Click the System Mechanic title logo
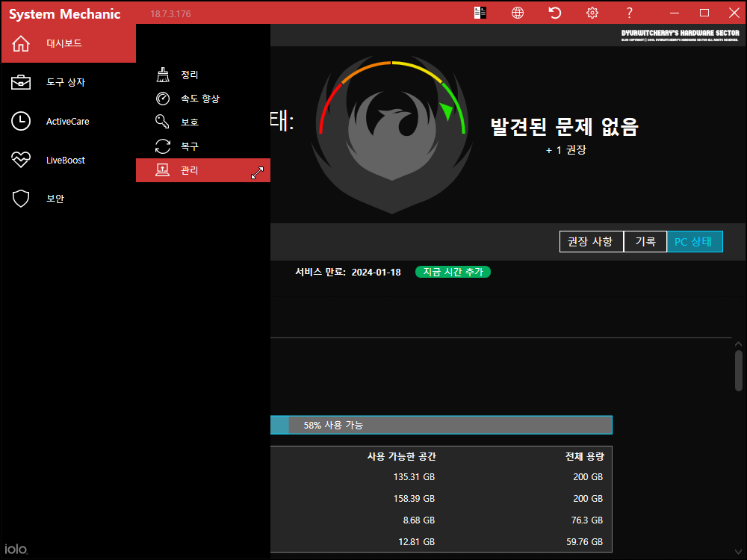 coord(65,14)
